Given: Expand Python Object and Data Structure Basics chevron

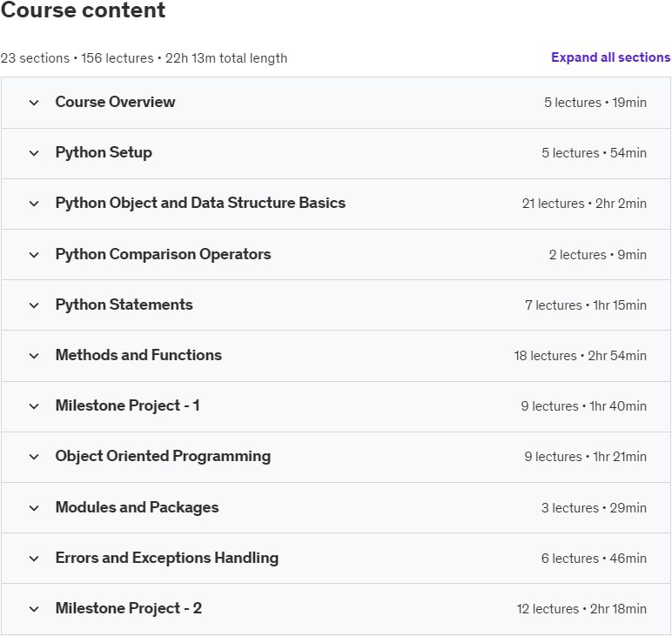Looking at the screenshot, I should [34, 204].
